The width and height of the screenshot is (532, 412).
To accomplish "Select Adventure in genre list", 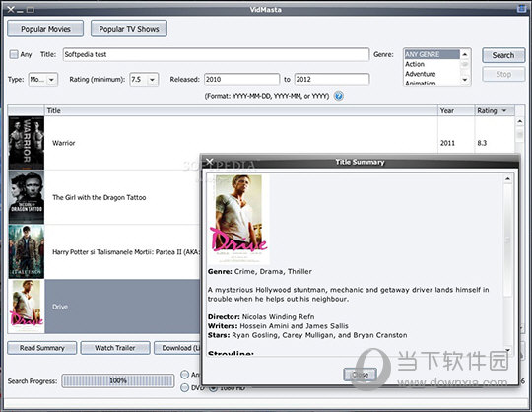I will (432, 74).
